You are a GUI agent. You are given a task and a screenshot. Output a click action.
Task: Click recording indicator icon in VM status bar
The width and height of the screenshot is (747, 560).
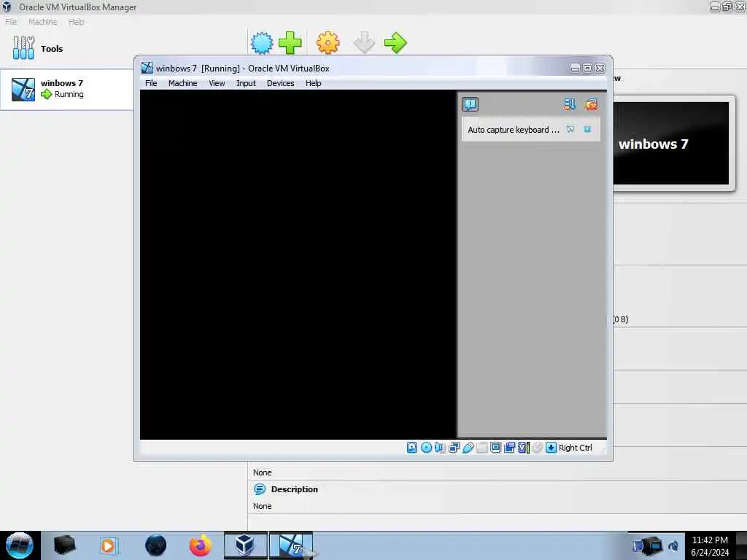click(509, 448)
